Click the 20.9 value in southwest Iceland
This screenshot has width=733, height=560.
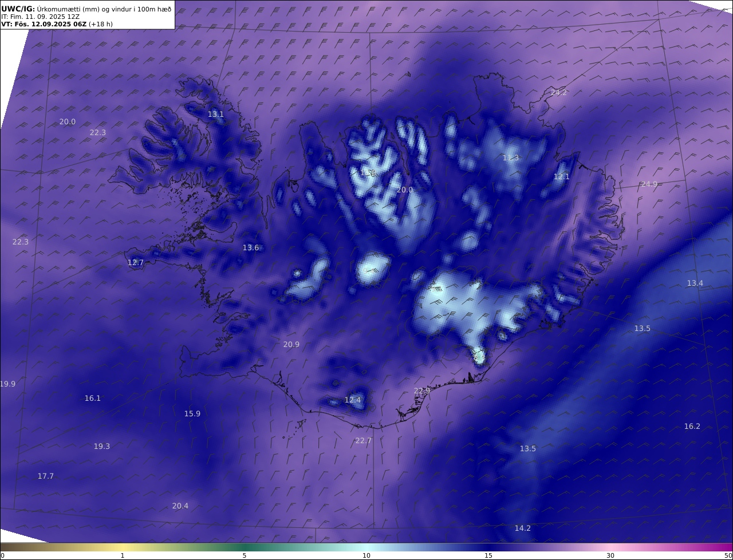coord(291,344)
